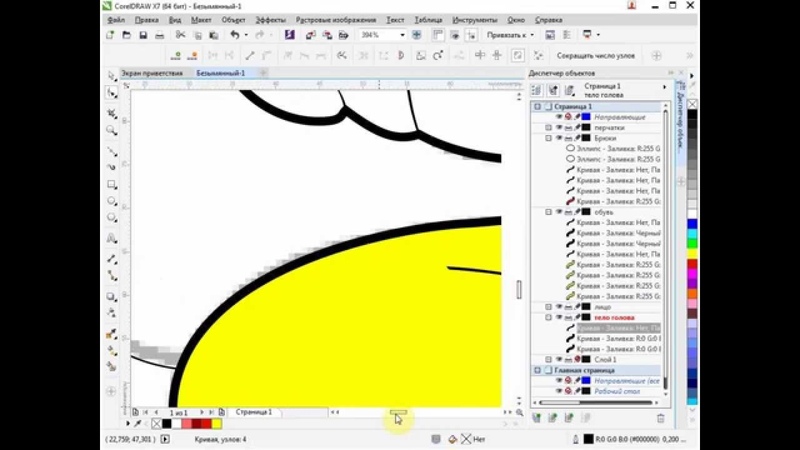
Task: Toggle the lock pencil of Слой 1
Action: pos(577,360)
